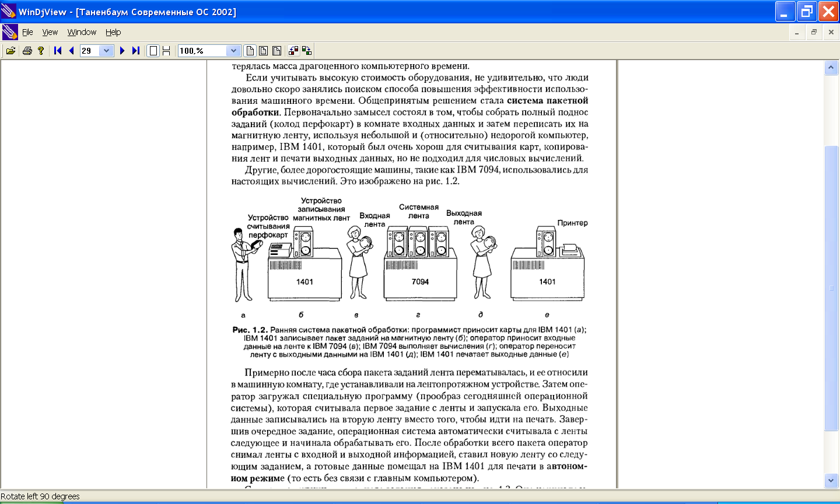Image resolution: width=840 pixels, height=504 pixels.
Task: Click the 'Выходная лента' figure label
Action: 464,218
